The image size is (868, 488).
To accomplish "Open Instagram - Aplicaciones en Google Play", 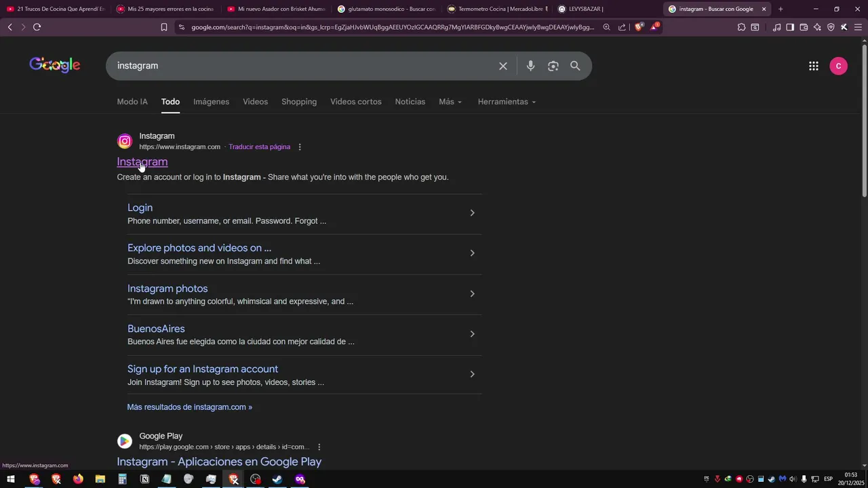I will (x=219, y=462).
